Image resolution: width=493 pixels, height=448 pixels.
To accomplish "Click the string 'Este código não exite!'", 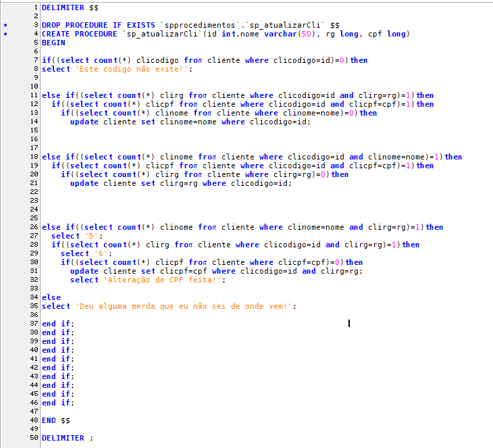I will (x=132, y=69).
